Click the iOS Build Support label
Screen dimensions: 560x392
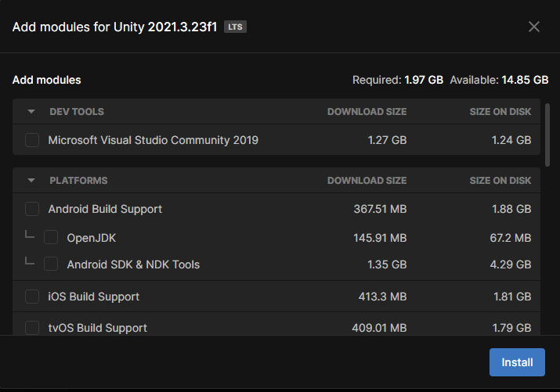(x=93, y=297)
